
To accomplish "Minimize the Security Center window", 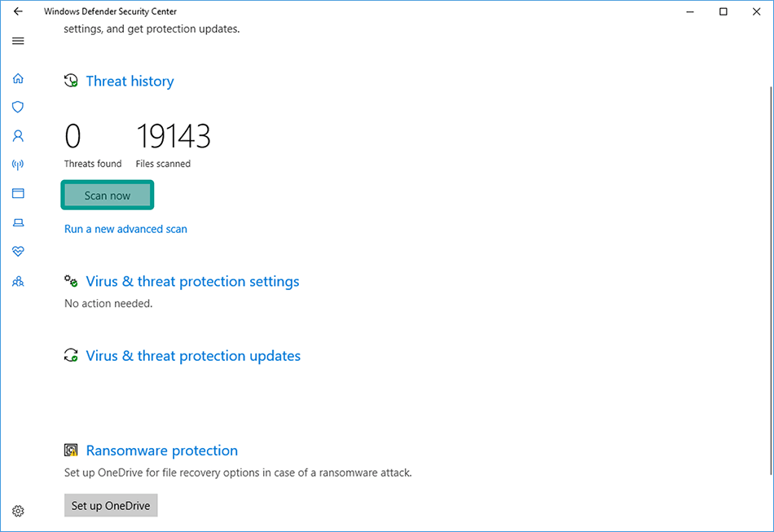I will pyautogui.click(x=690, y=11).
